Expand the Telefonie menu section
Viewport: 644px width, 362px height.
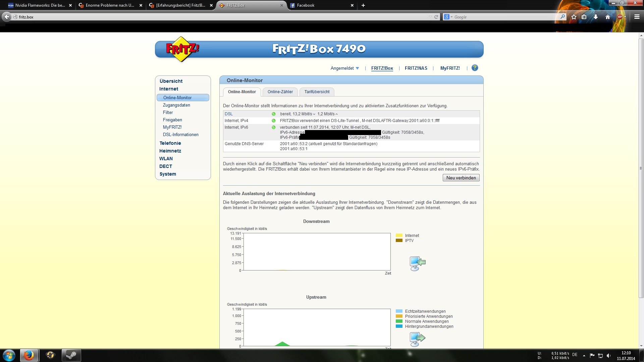pyautogui.click(x=170, y=143)
